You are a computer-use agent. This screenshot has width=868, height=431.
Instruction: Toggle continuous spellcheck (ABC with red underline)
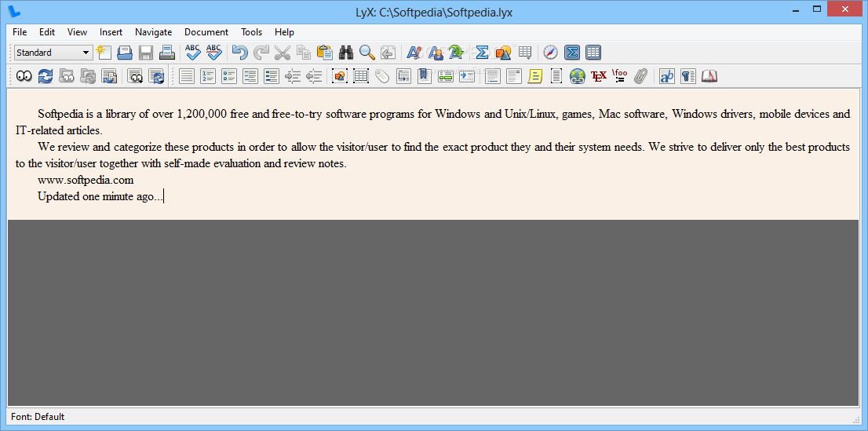tap(213, 53)
